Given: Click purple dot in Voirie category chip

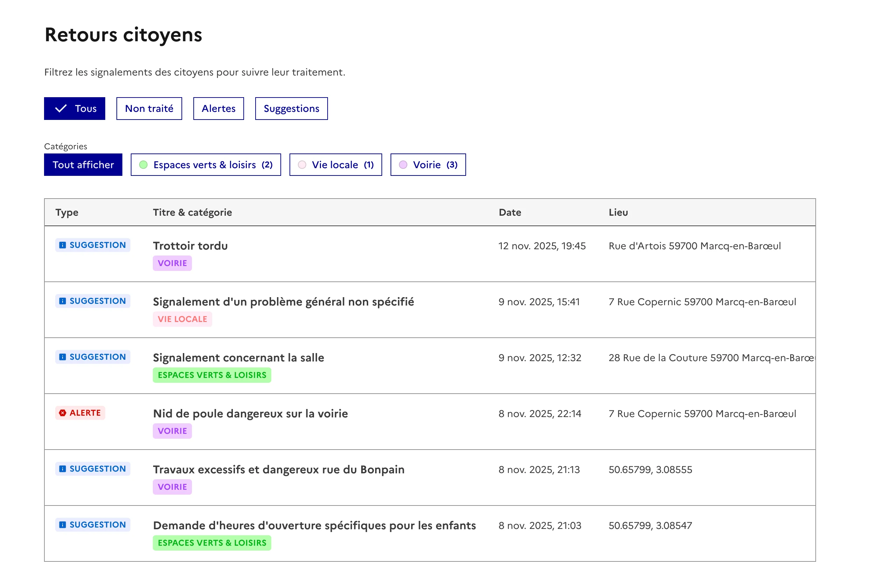Looking at the screenshot, I should (403, 165).
